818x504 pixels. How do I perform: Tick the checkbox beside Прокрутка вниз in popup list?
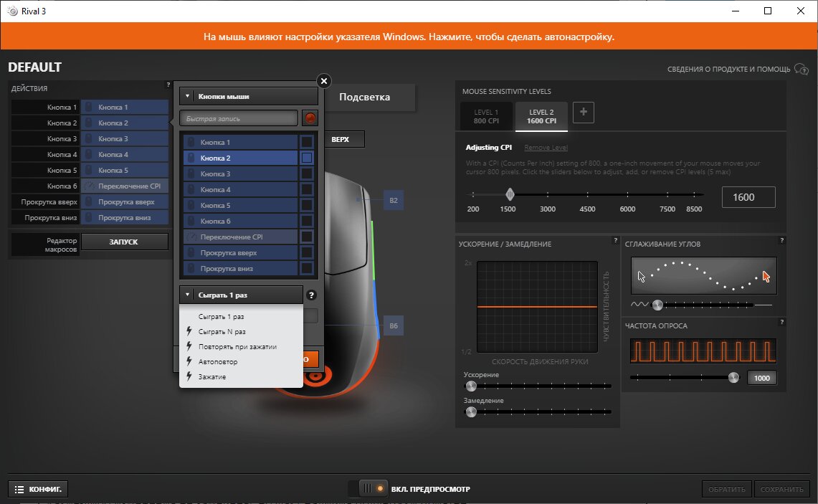(x=307, y=269)
